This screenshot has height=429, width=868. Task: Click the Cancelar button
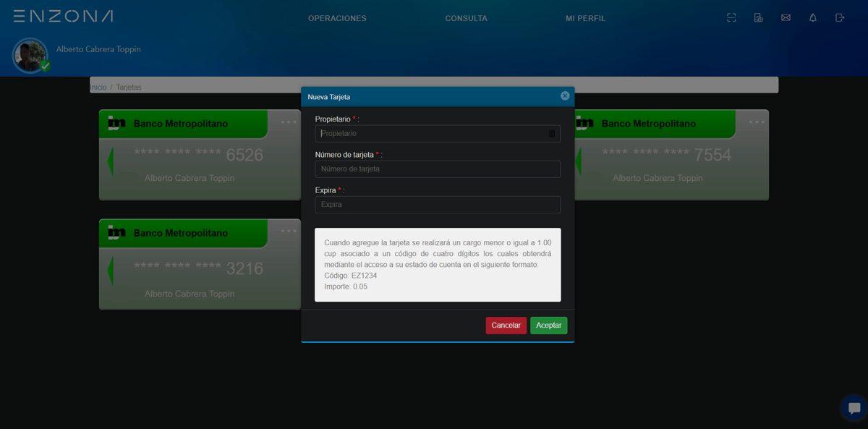click(506, 326)
